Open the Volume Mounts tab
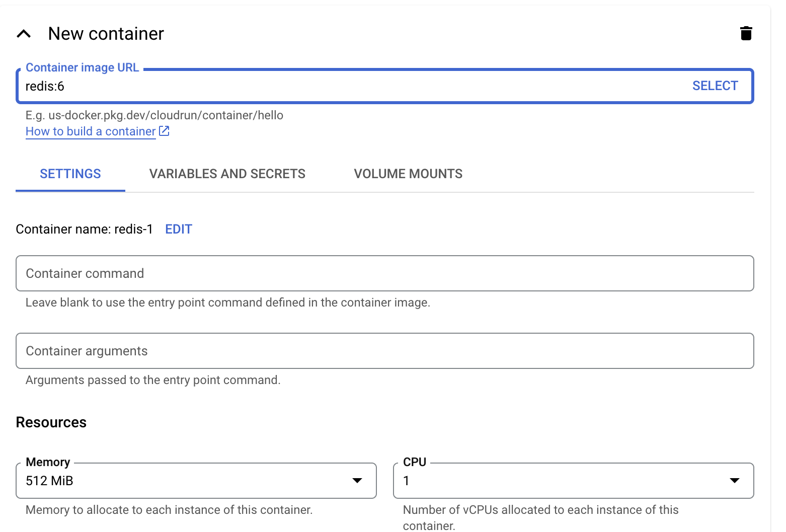This screenshot has height=532, width=786. pyautogui.click(x=408, y=174)
